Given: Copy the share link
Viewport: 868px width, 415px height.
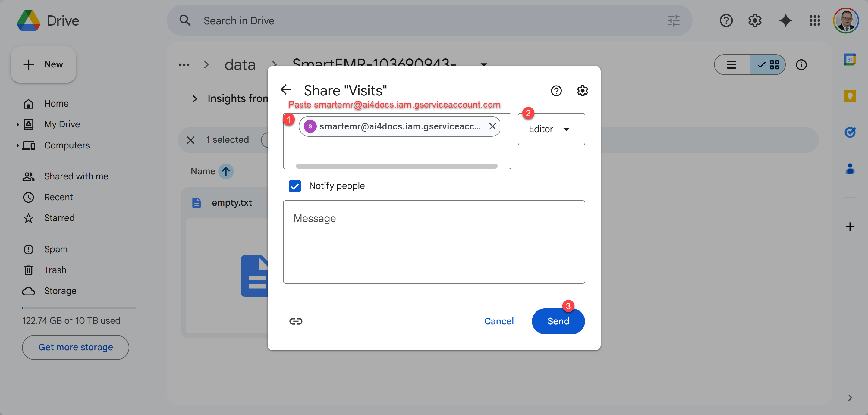Looking at the screenshot, I should click(296, 321).
